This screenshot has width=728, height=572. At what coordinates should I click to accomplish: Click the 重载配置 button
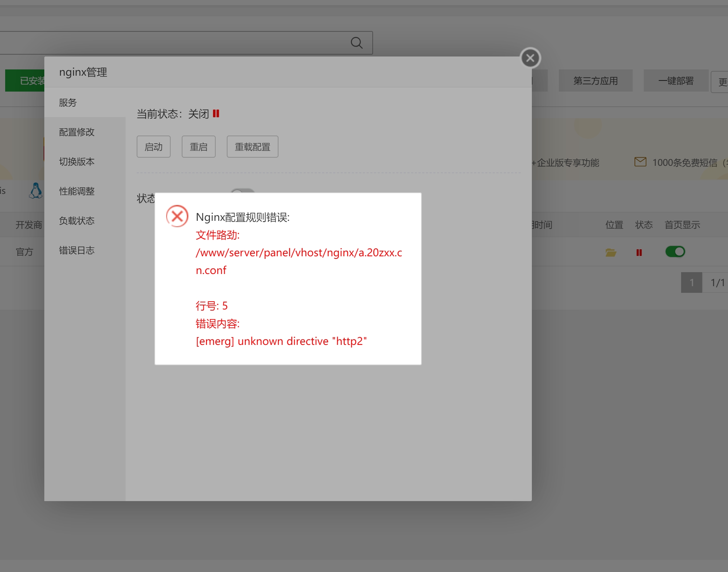pos(253,147)
